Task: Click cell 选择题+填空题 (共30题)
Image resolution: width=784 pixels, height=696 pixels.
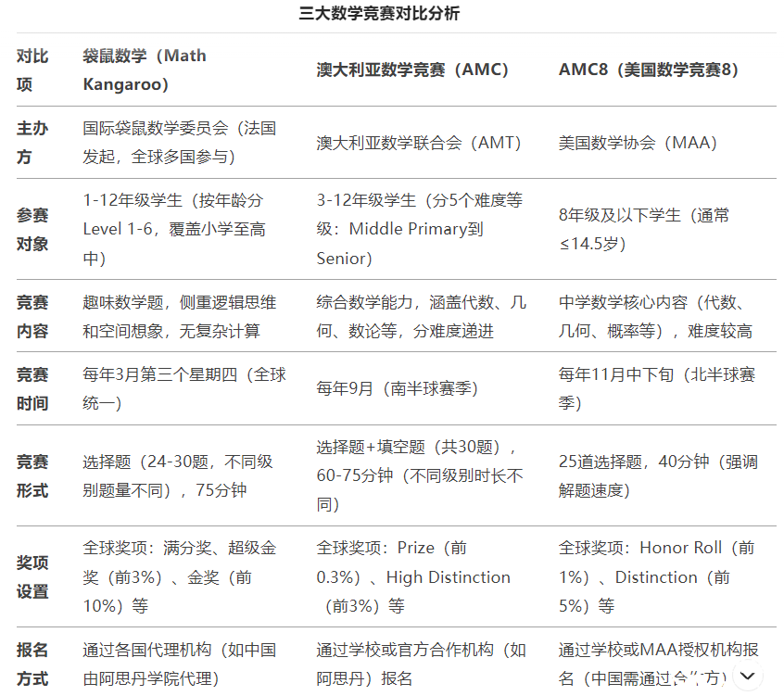Action: click(420, 475)
